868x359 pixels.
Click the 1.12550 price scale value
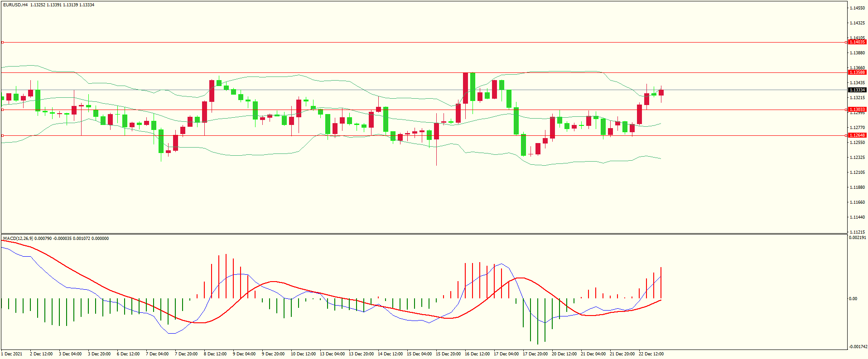point(858,143)
